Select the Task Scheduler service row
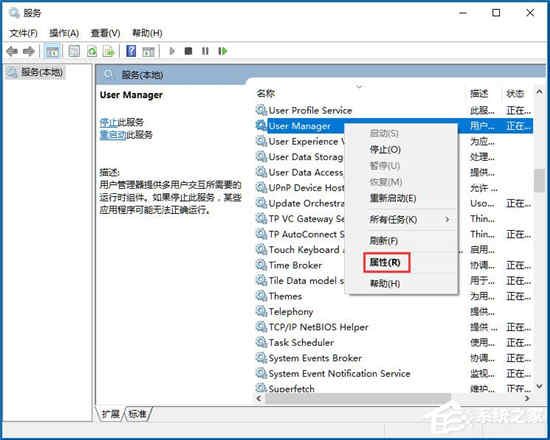This screenshot has height=440, width=550. pyautogui.click(x=301, y=342)
